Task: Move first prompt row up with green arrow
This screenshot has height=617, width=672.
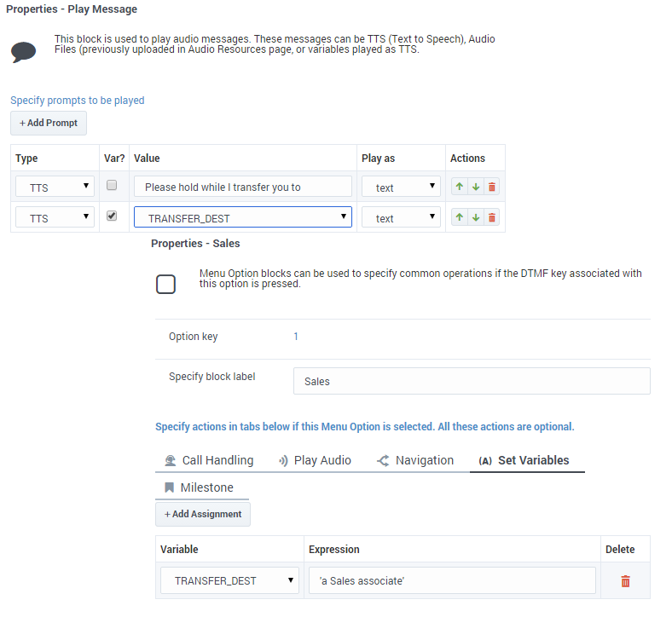Action: point(458,187)
